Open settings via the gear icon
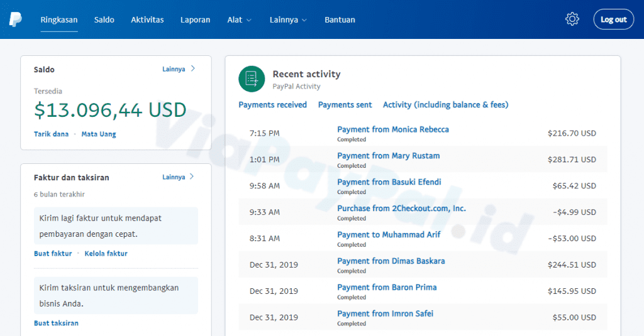The image size is (644, 336). pos(572,19)
